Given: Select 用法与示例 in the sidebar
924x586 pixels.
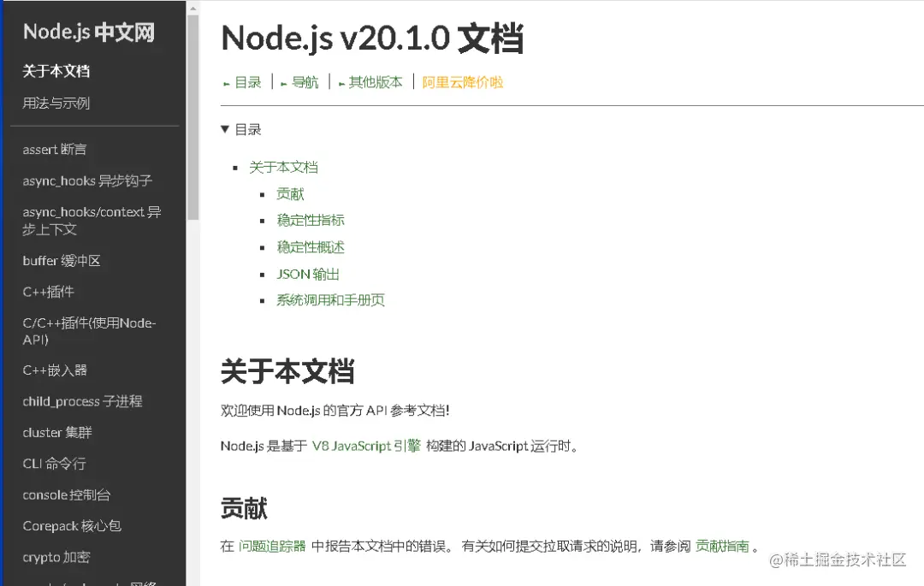Looking at the screenshot, I should 56,103.
